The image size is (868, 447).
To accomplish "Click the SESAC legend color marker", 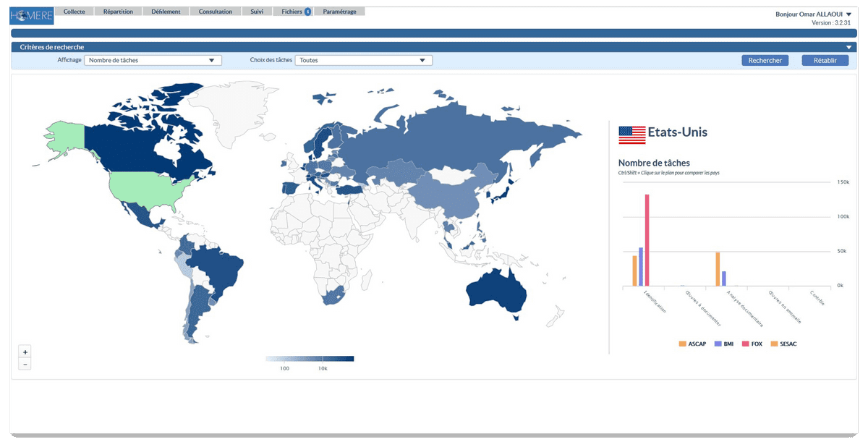I will pos(775,343).
